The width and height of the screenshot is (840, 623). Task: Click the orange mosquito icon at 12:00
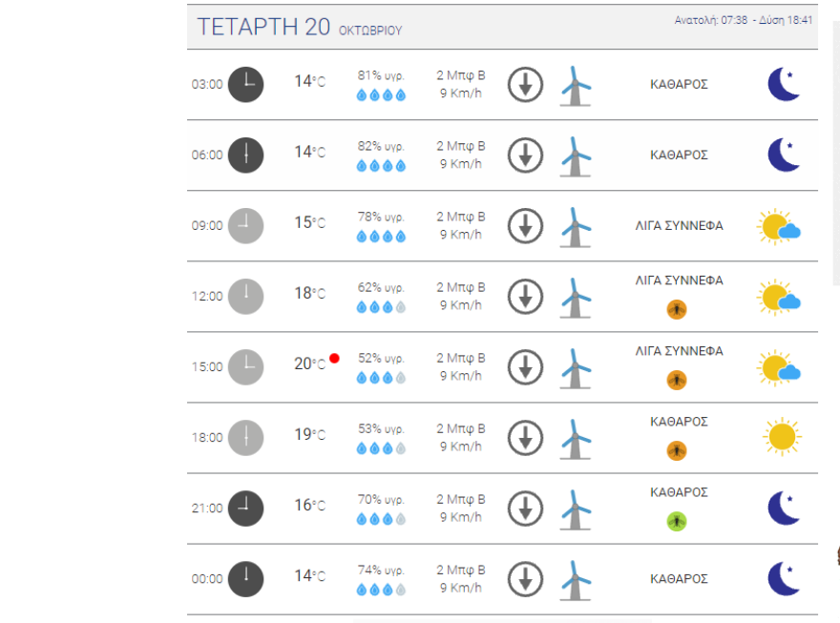click(677, 309)
